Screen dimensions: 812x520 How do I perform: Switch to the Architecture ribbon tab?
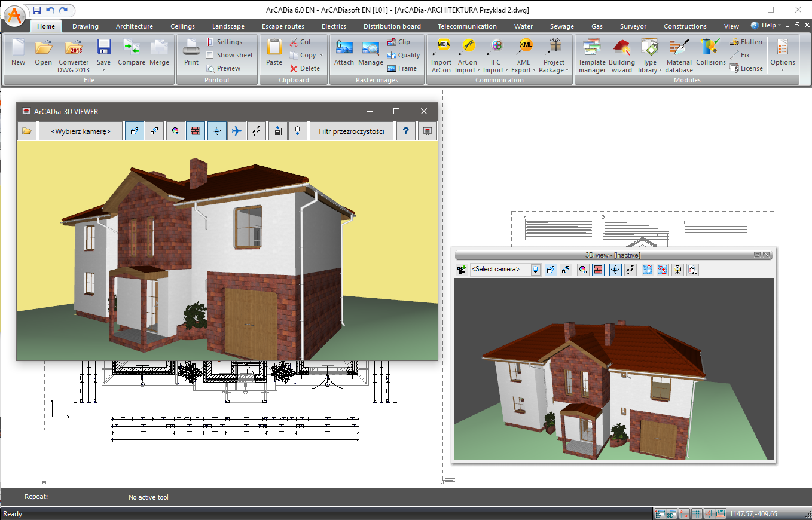pyautogui.click(x=134, y=26)
